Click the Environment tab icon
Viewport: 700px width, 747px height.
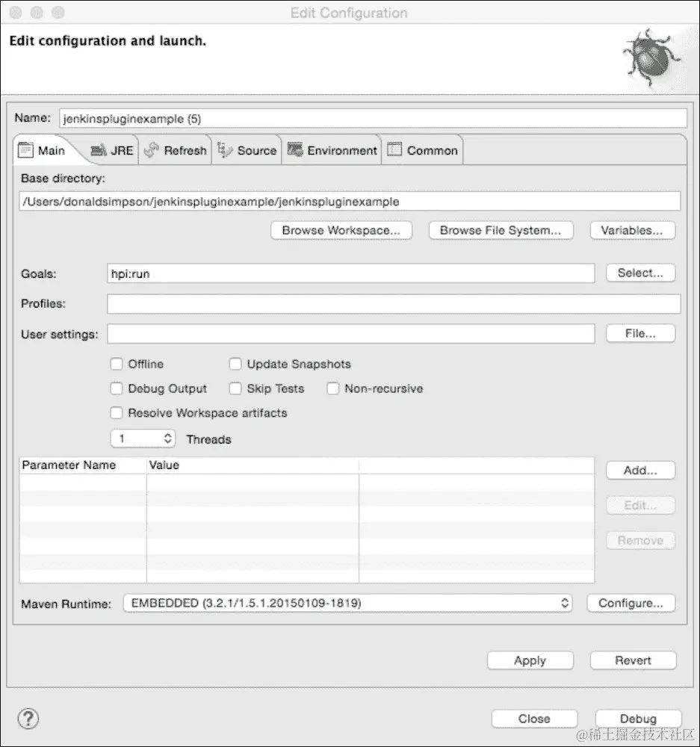(295, 149)
